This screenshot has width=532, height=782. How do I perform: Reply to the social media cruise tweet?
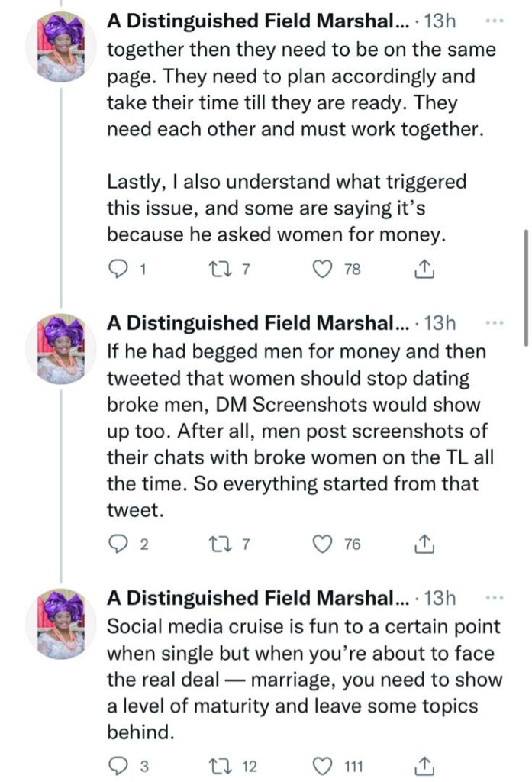118,765
